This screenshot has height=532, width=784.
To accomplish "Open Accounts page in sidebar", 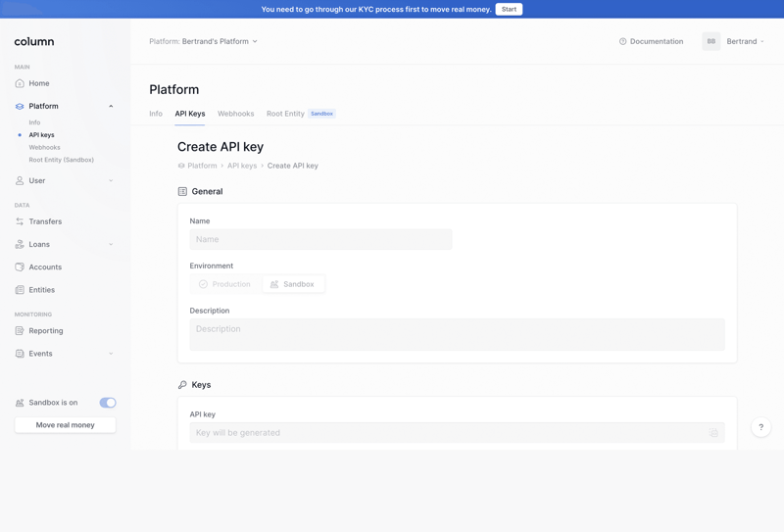I will pyautogui.click(x=45, y=267).
